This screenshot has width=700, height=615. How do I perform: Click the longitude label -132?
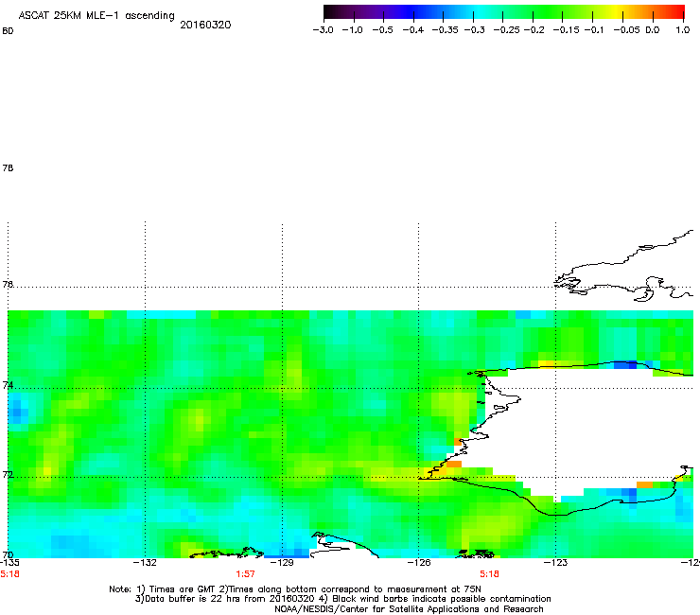coord(145,563)
